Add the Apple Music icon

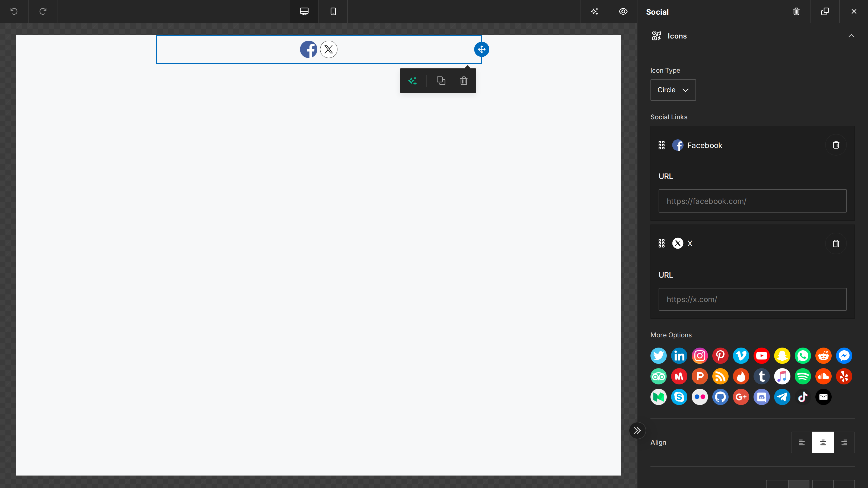coord(782,376)
